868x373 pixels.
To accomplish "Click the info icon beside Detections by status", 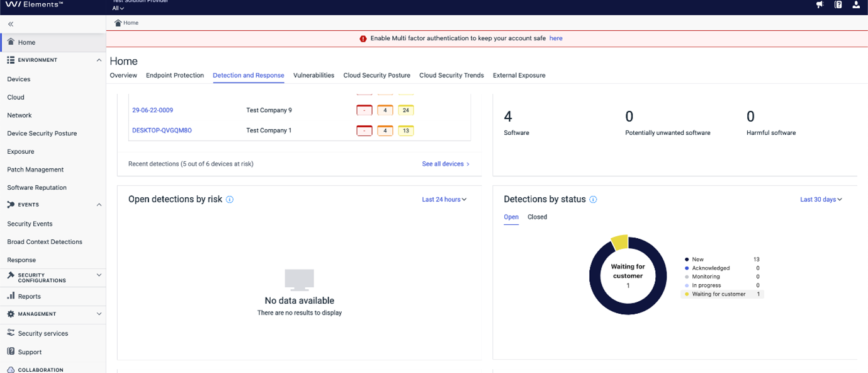I will point(593,200).
